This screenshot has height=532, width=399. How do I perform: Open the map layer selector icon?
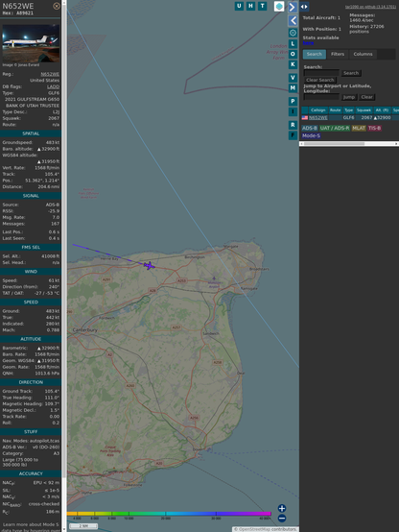click(279, 6)
